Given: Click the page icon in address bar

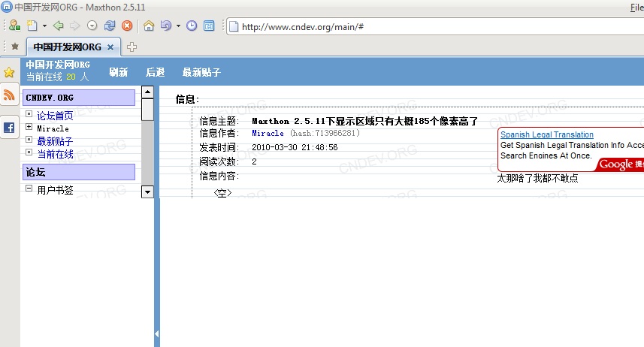Looking at the screenshot, I should [234, 27].
